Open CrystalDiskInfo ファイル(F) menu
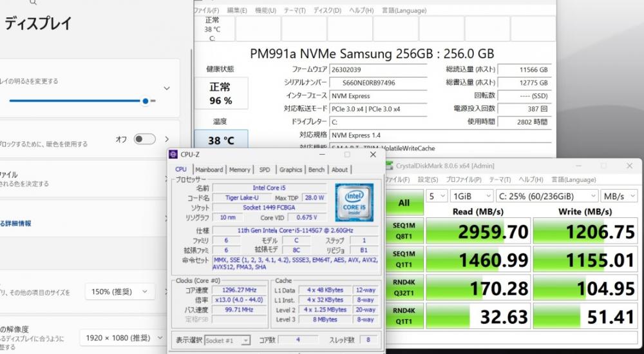644x354 pixels. [207, 10]
